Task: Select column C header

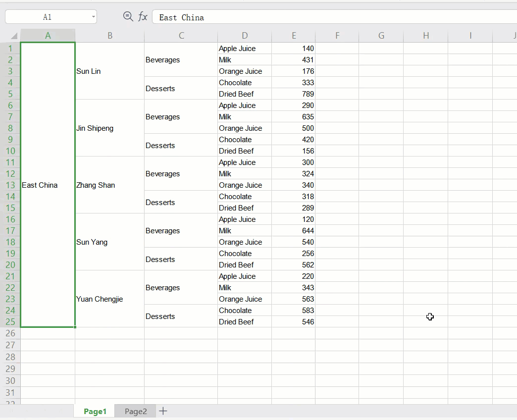Action: coord(181,36)
